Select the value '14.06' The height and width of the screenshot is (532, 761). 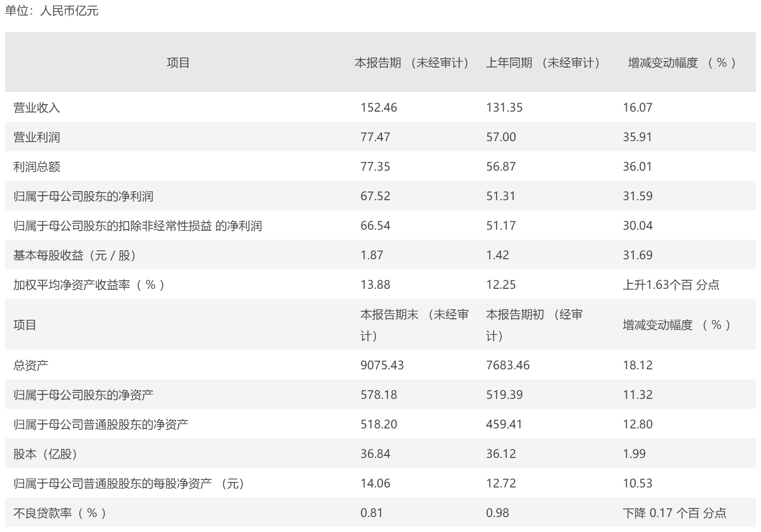point(375,483)
